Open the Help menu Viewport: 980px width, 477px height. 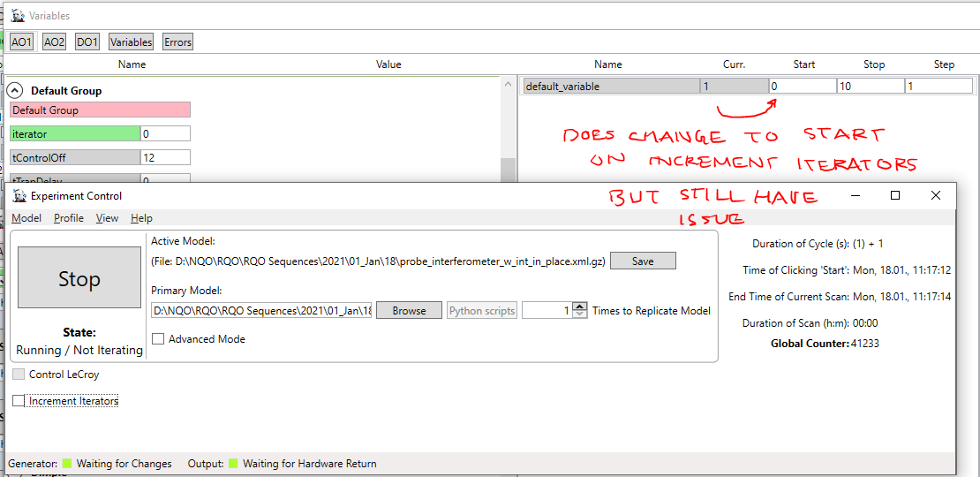coord(141,218)
